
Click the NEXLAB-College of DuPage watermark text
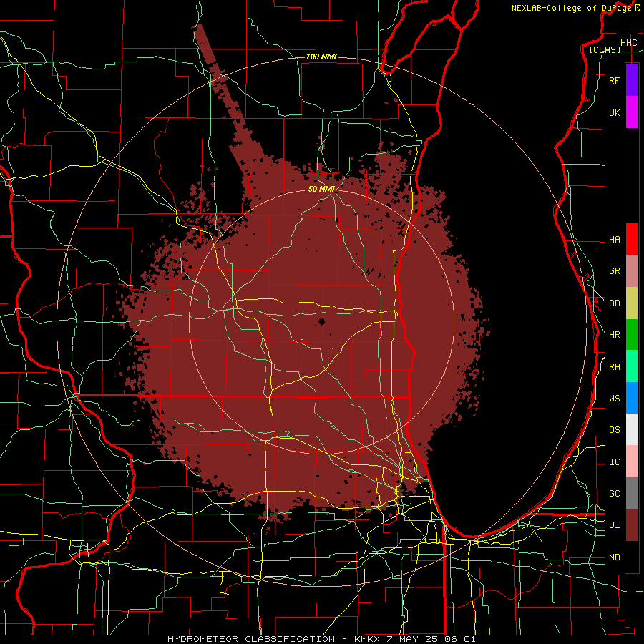(x=572, y=8)
